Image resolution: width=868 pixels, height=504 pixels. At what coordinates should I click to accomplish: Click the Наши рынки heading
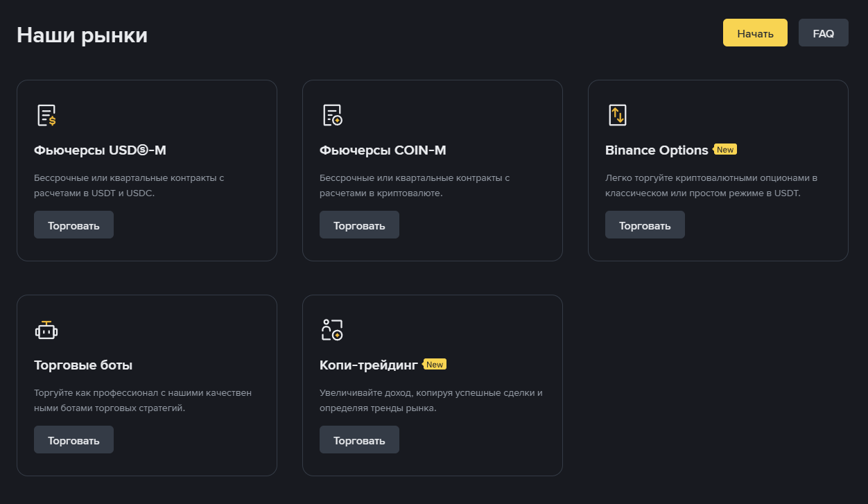pos(82,35)
